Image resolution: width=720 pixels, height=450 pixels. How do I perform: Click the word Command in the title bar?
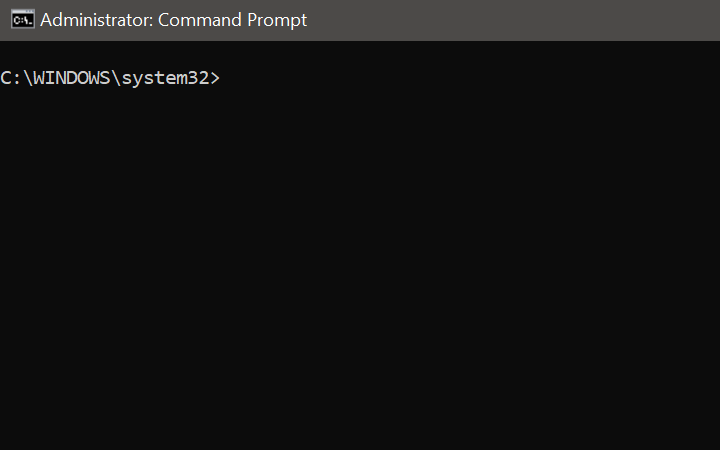(199, 20)
